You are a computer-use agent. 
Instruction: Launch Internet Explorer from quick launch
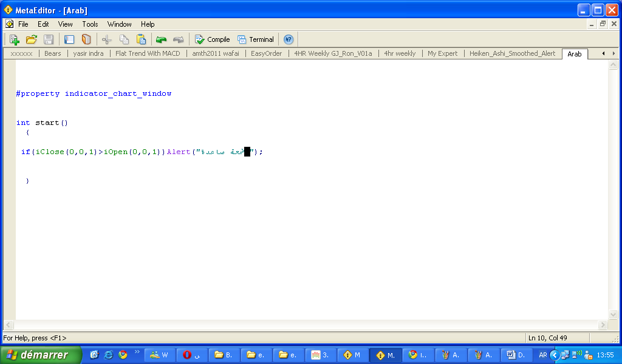(108, 355)
